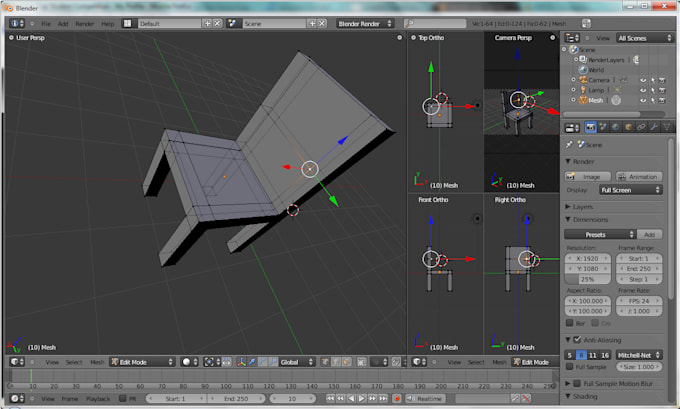
Task: Enable the Full Sample checkbox
Action: coord(570,366)
